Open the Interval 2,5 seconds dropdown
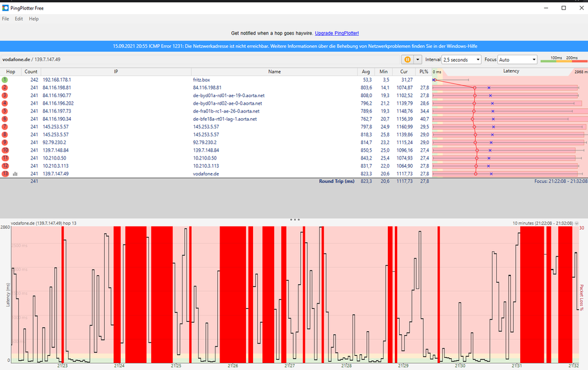The width and height of the screenshot is (588, 370). (461, 59)
